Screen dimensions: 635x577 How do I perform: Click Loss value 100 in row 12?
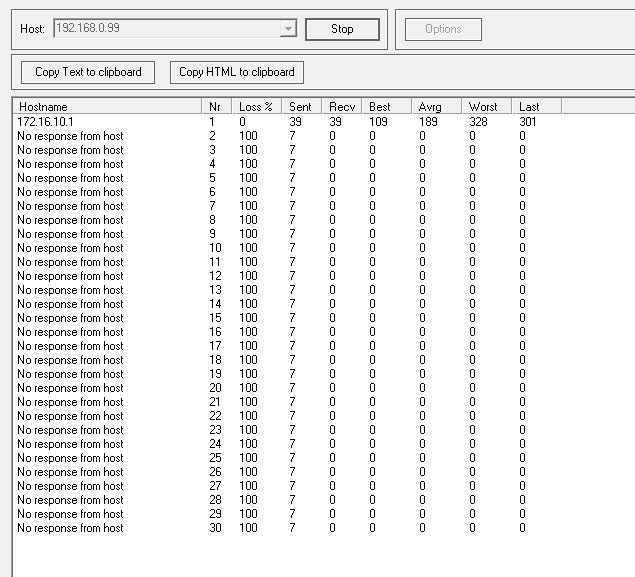[x=248, y=276]
